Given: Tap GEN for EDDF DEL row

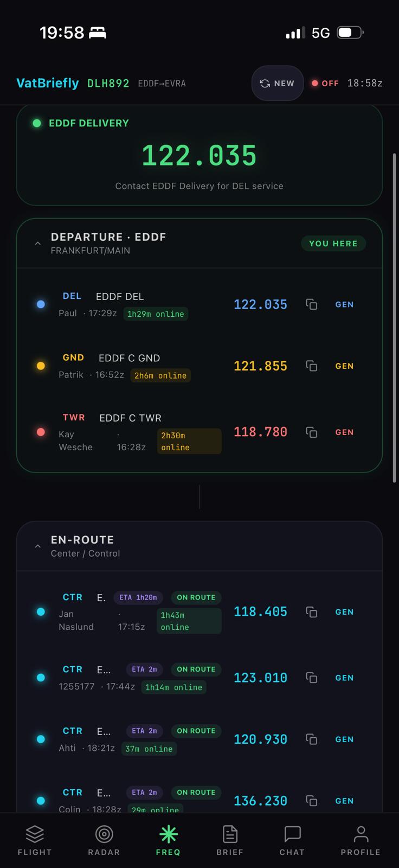Looking at the screenshot, I should tap(344, 304).
